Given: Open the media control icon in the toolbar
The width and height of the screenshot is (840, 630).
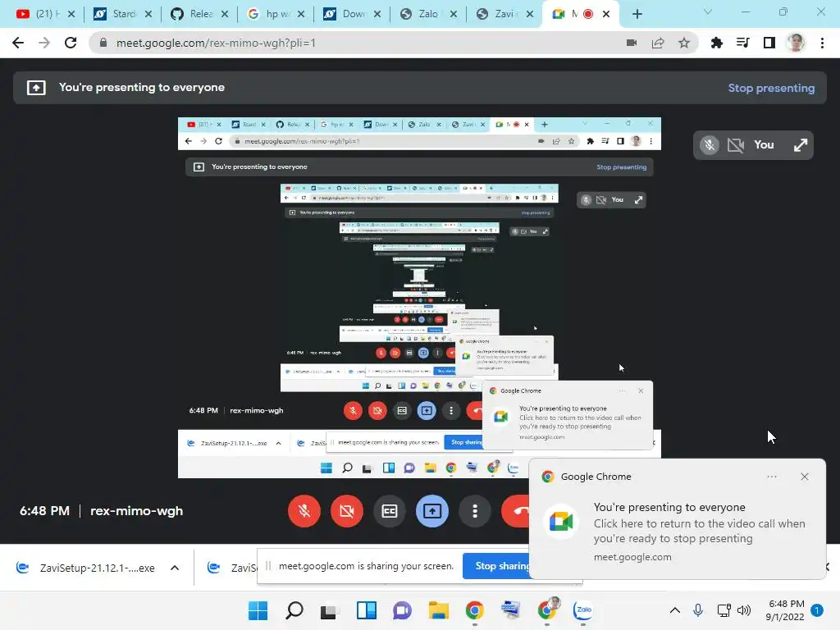Looking at the screenshot, I should 743,43.
